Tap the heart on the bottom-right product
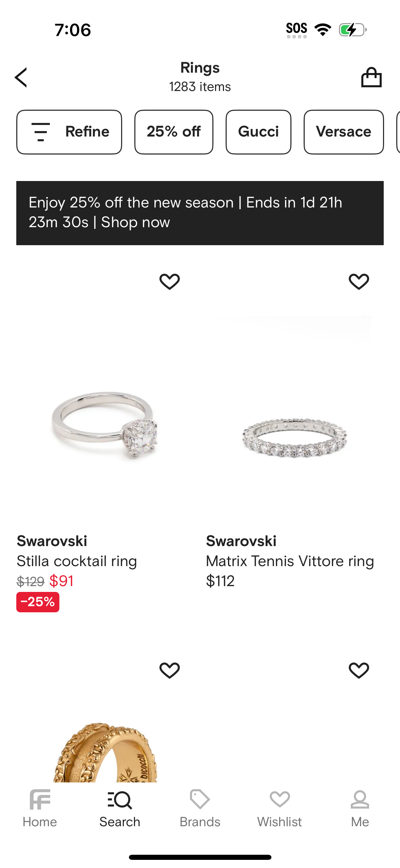 click(x=359, y=670)
